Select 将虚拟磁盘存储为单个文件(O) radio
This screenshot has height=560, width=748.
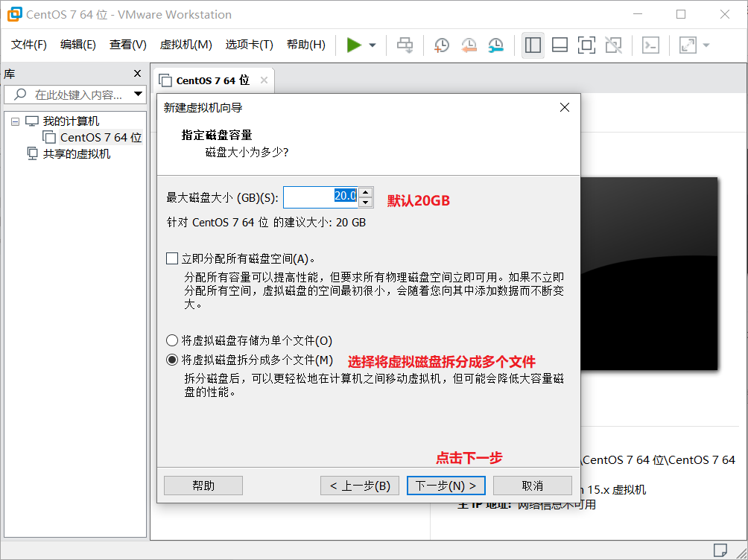pos(172,340)
